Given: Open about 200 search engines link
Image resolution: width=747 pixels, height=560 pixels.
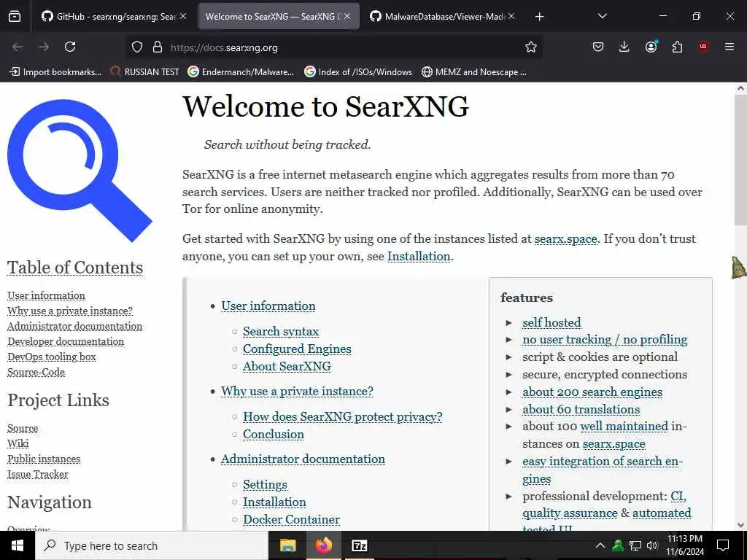Looking at the screenshot, I should 592,392.
